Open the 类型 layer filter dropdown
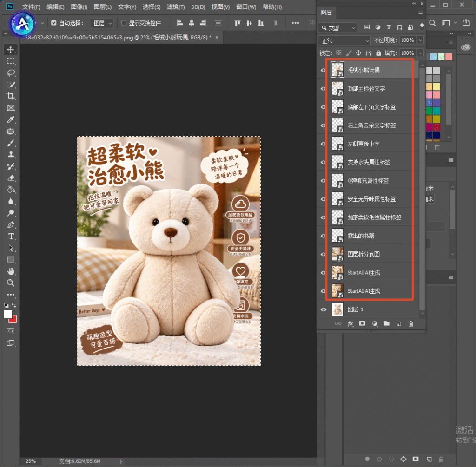476x467 pixels. (x=337, y=27)
